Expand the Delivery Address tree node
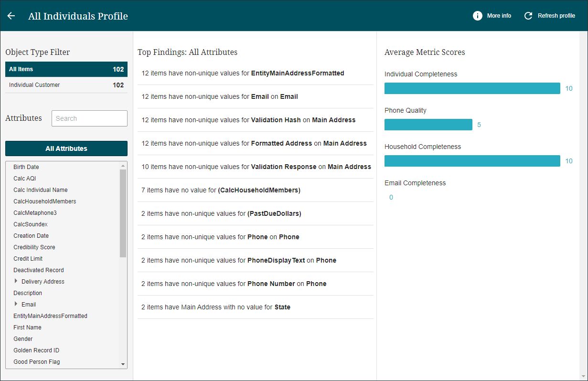 pos(16,281)
